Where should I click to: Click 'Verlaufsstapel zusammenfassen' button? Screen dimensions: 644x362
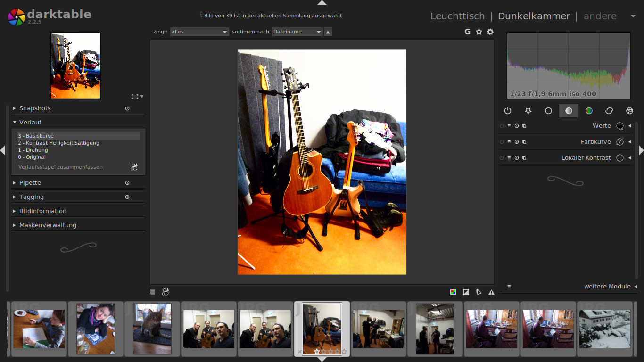(60, 167)
